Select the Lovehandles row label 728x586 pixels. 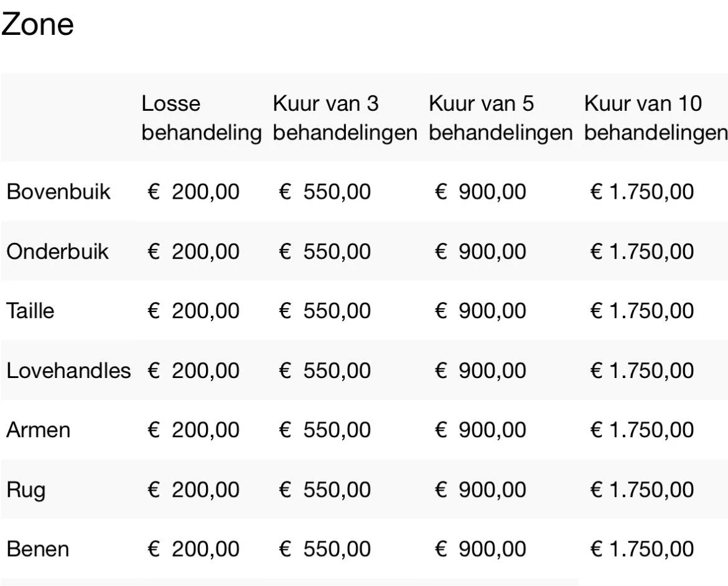[68, 371]
